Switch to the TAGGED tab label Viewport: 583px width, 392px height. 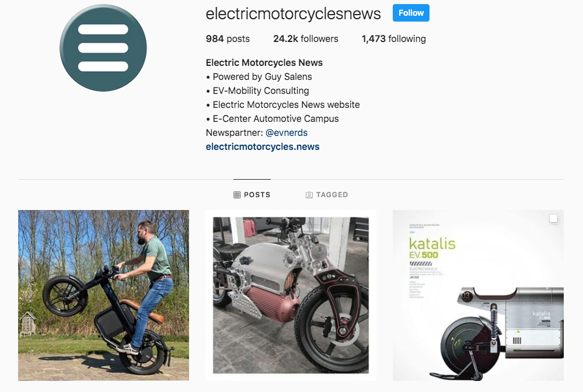[x=332, y=195]
